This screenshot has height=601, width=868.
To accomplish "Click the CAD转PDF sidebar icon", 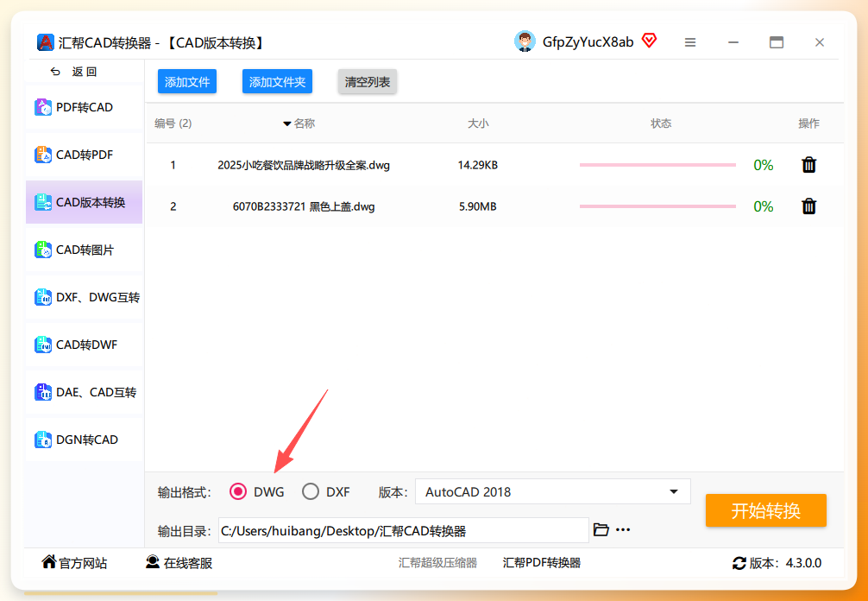I will point(43,155).
